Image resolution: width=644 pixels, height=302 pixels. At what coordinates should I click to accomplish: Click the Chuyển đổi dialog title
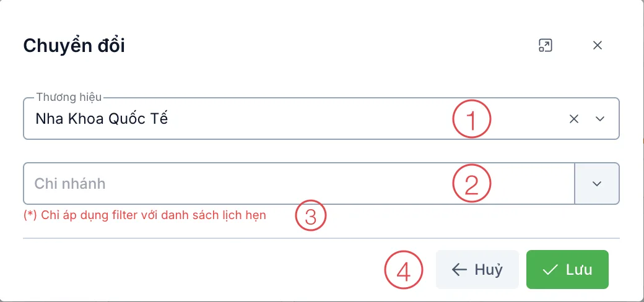click(x=74, y=46)
